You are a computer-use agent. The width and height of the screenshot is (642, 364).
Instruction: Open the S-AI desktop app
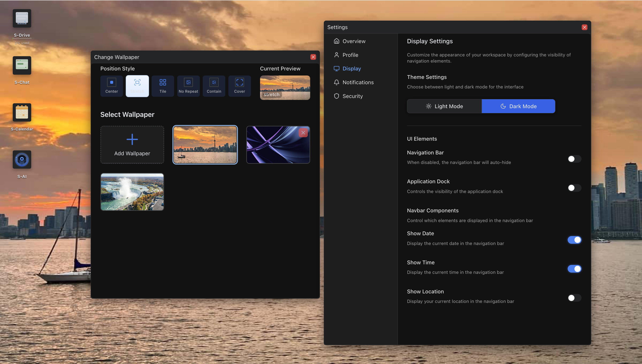[x=22, y=160]
